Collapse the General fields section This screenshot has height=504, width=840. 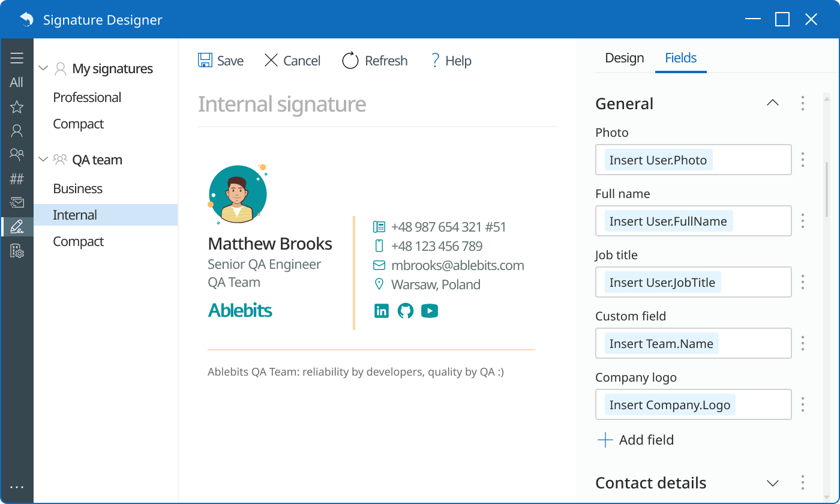pyautogui.click(x=772, y=103)
